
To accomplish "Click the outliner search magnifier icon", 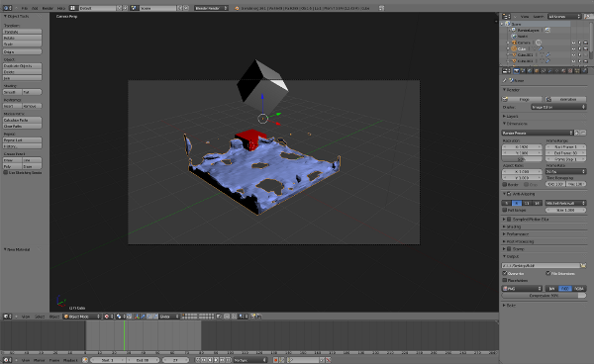I will (587, 16).
